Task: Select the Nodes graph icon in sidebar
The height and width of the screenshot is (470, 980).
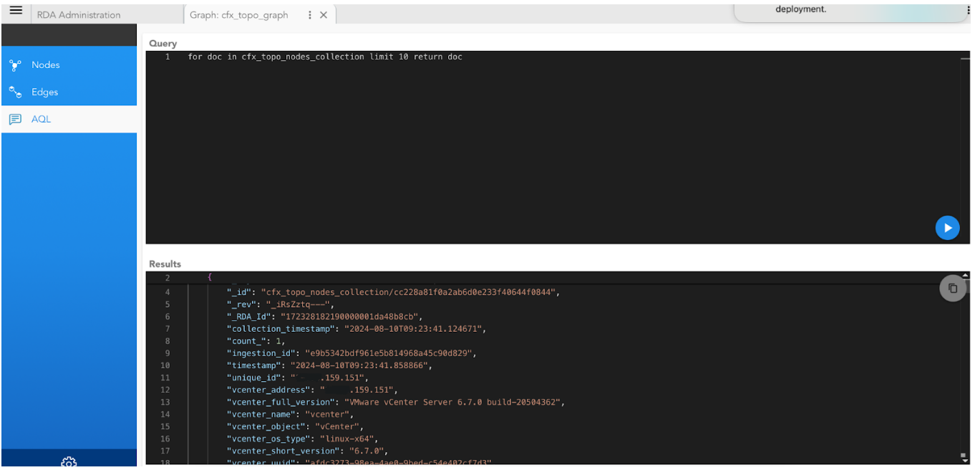Action: point(14,64)
